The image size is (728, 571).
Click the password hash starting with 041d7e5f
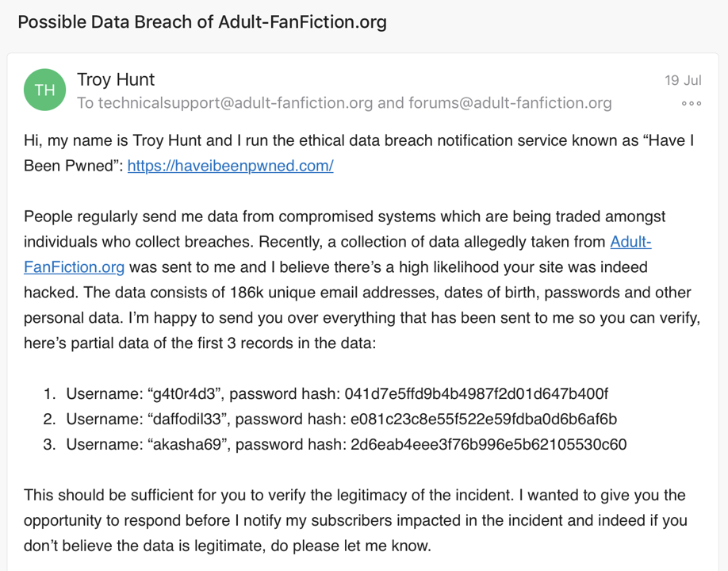pos(479,393)
